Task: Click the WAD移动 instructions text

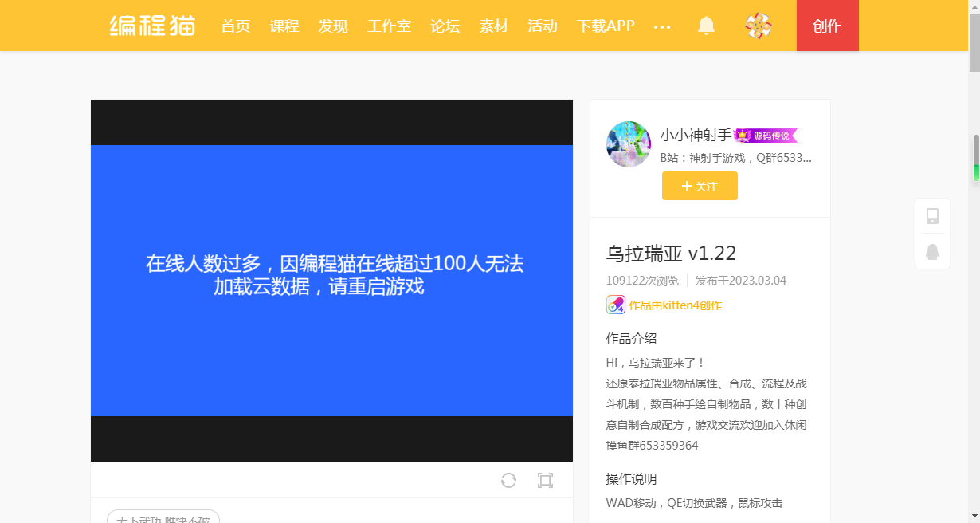Action: pyautogui.click(x=694, y=503)
